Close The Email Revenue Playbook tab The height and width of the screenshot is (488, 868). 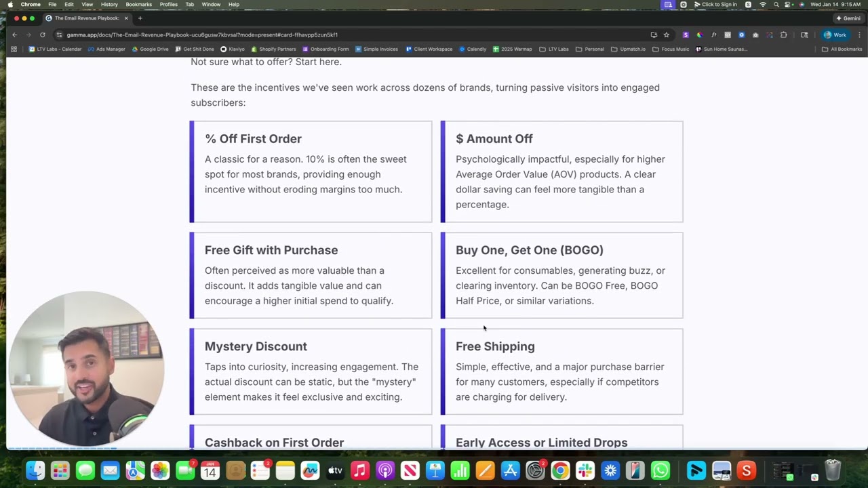126,18
